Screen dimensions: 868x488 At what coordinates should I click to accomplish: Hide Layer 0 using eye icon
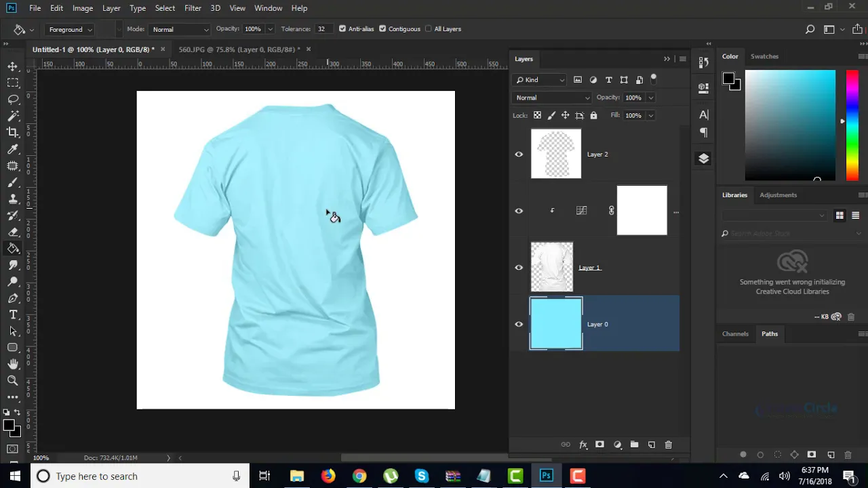[x=519, y=324]
